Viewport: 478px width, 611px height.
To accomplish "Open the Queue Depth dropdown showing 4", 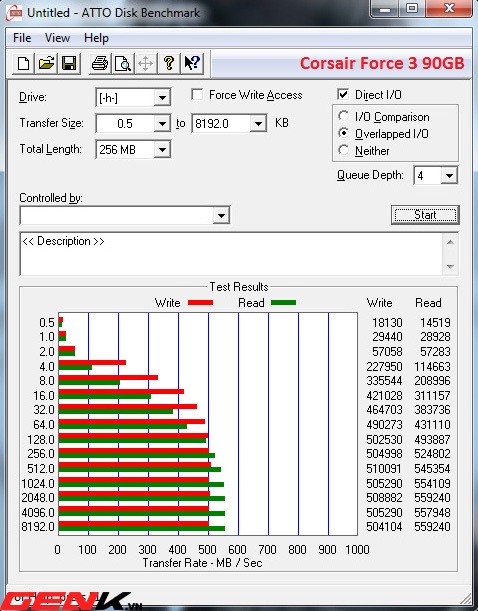I will pyautogui.click(x=449, y=176).
